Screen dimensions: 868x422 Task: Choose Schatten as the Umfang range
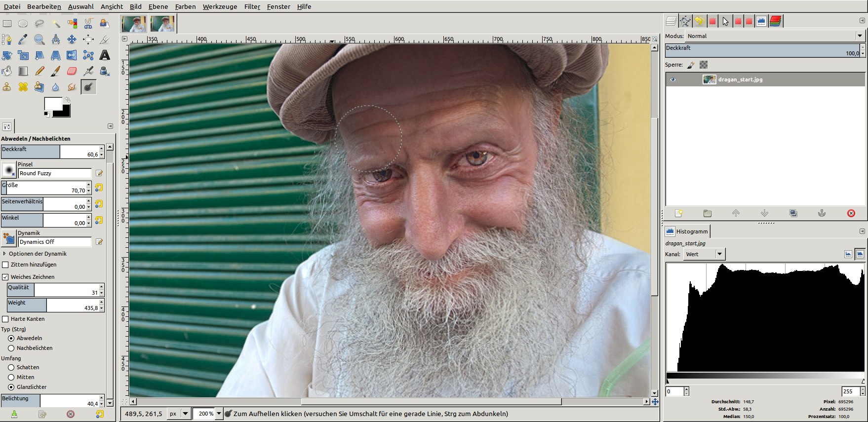click(x=11, y=367)
